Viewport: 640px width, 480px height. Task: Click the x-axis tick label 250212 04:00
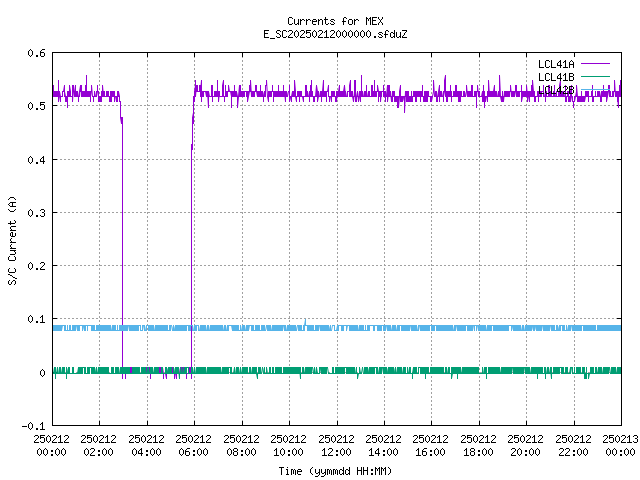(x=146, y=445)
